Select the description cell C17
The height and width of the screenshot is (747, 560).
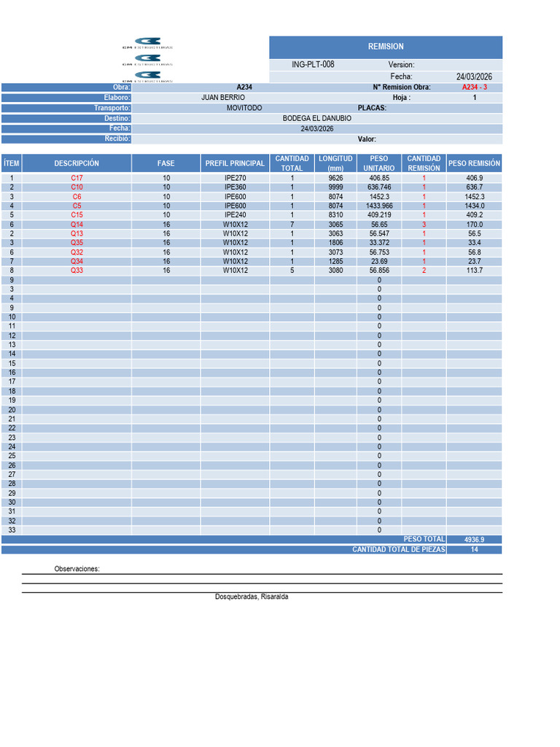click(77, 178)
